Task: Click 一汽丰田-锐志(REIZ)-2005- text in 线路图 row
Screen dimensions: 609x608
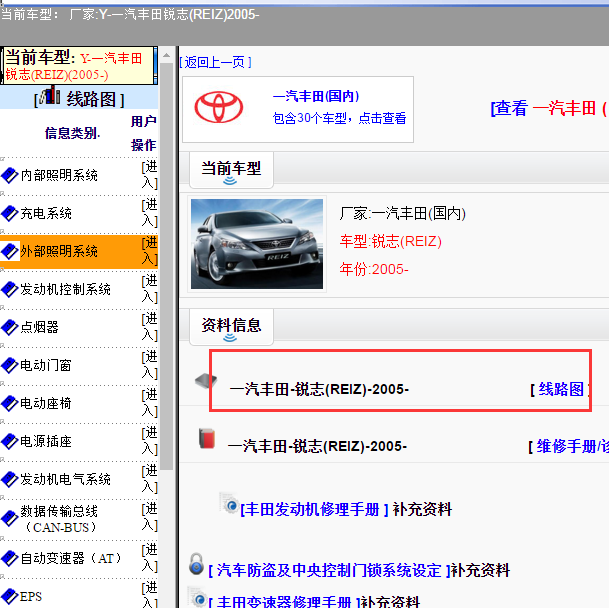Action: 319,389
